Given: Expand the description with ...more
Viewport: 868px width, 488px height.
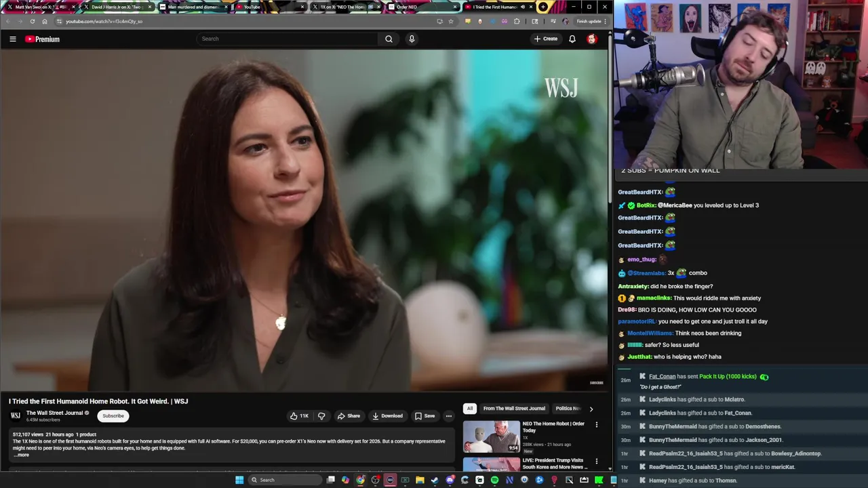Looking at the screenshot, I should 22,455.
